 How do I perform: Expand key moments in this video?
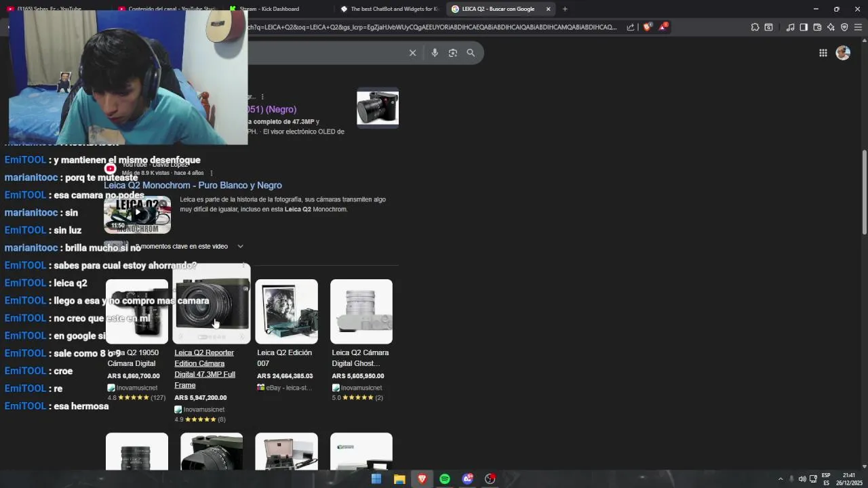click(240, 247)
